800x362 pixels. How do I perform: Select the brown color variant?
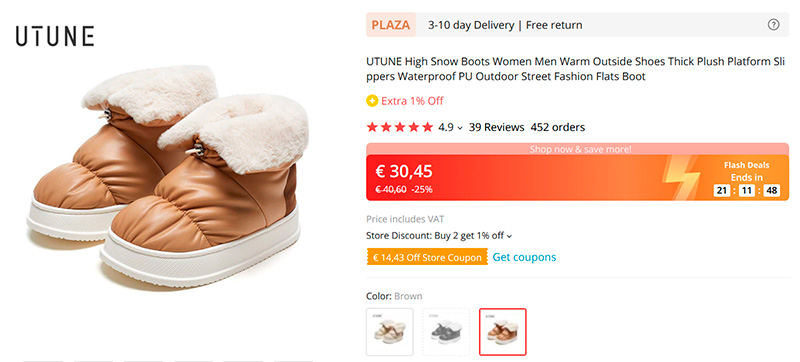tap(503, 332)
